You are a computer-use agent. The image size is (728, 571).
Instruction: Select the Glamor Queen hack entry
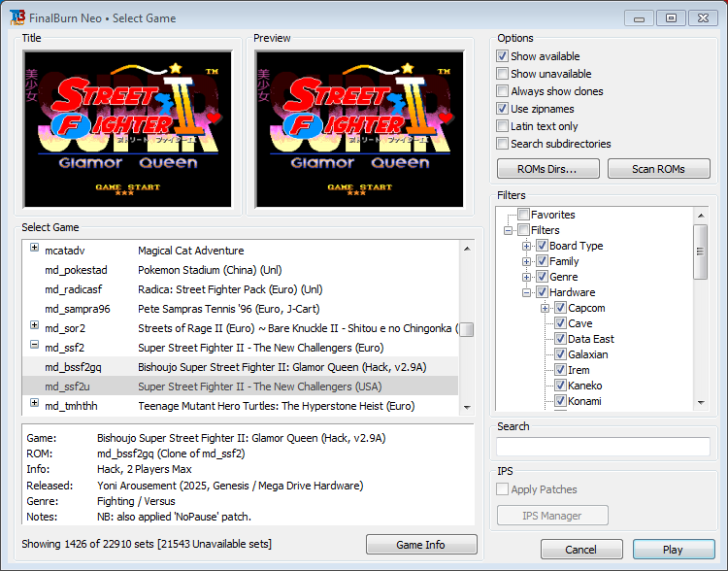tap(240, 367)
